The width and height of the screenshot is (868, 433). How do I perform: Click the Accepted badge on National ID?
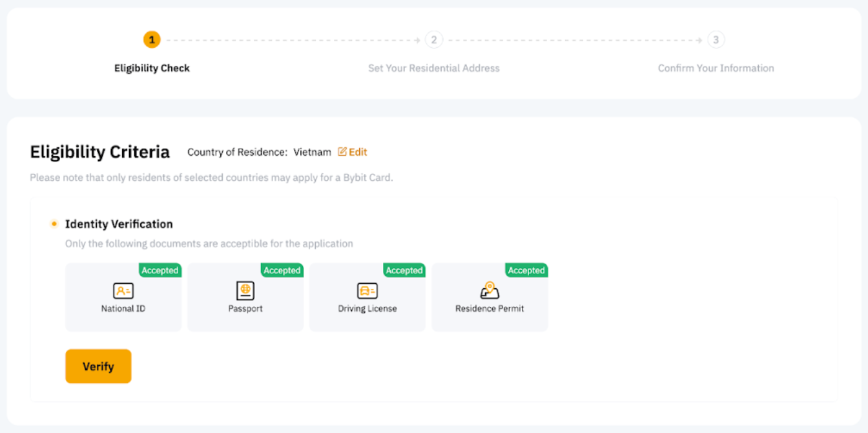click(x=160, y=271)
